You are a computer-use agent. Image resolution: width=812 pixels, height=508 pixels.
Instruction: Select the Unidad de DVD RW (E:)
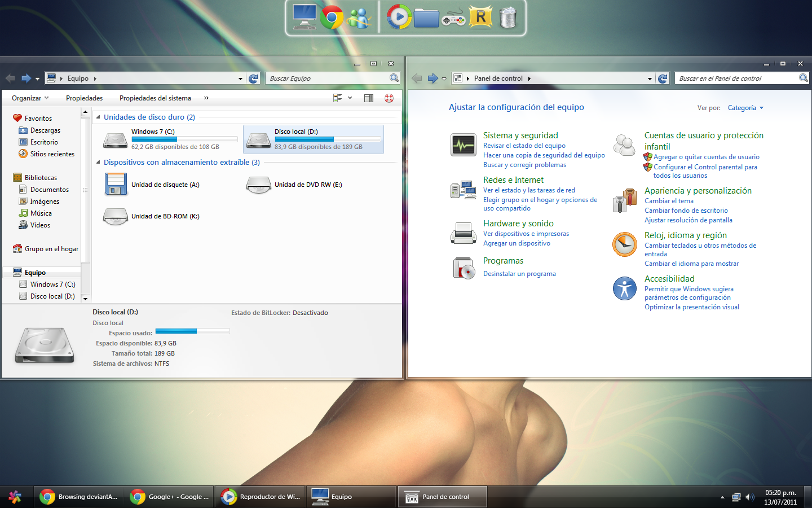[294, 185]
